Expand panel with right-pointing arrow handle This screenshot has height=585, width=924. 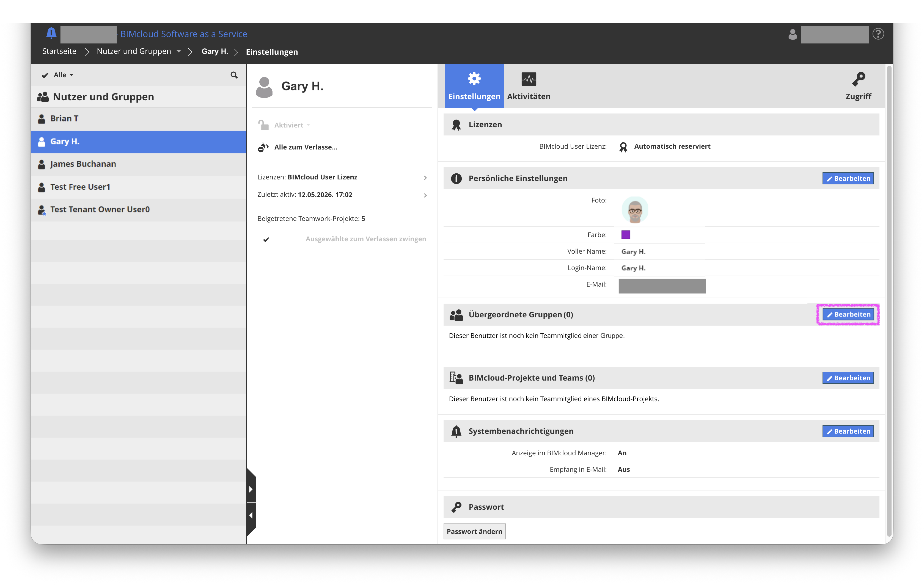click(251, 489)
